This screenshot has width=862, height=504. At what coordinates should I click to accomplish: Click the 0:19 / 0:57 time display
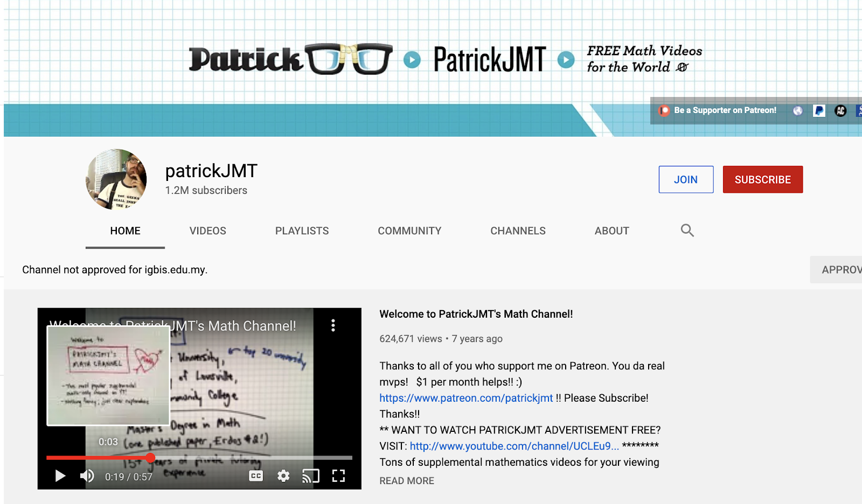[x=129, y=477]
